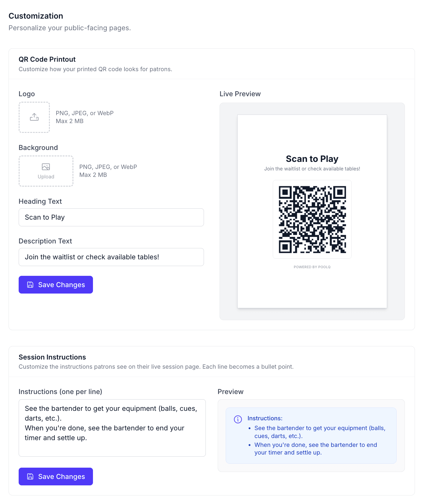422x504 pixels.
Task: Click the floppy-disk icon on Session Instructions Save button
Action: click(30, 477)
